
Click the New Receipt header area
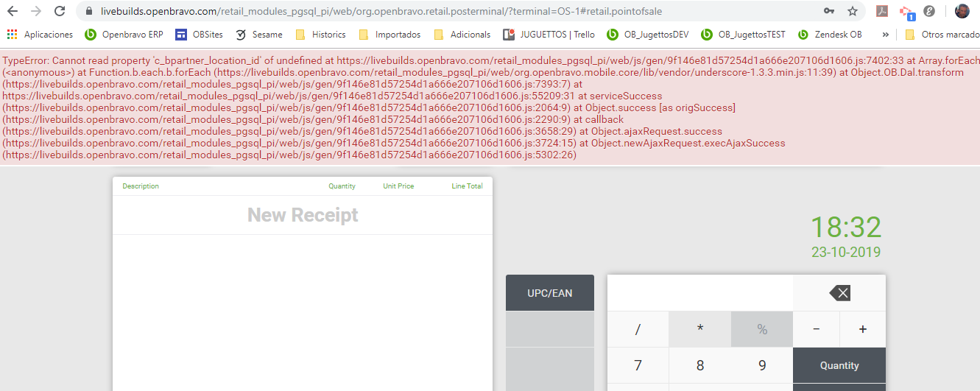tap(303, 215)
